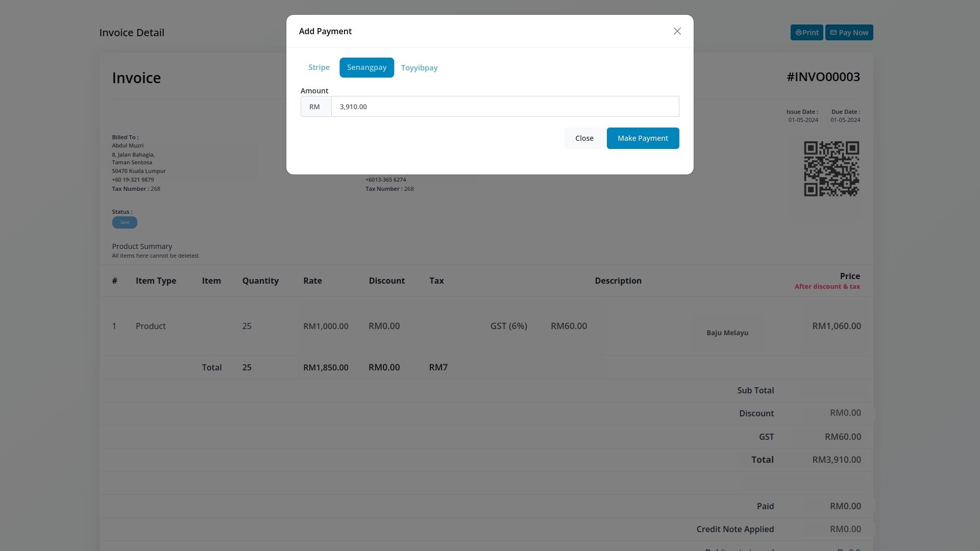980x551 pixels.
Task: Click the Pay Now card icon button
Action: pos(849,33)
